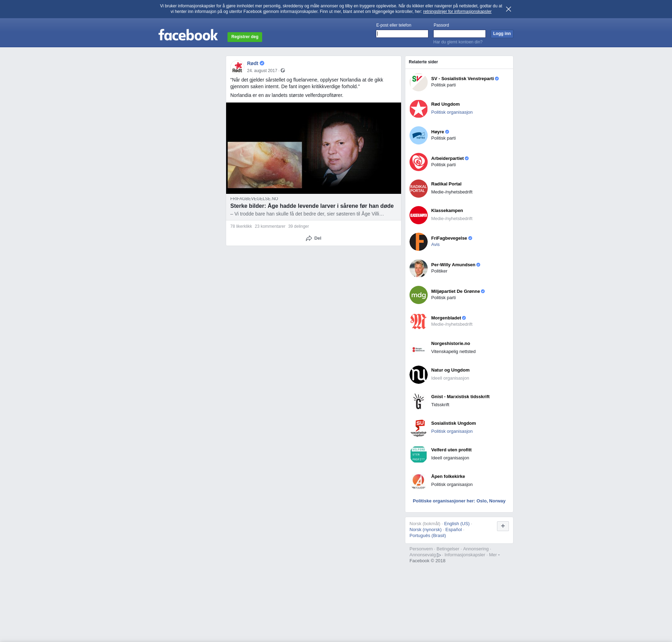Screen dimensions: 672x642
Task: Open the article preview image
Action: tap(314, 148)
